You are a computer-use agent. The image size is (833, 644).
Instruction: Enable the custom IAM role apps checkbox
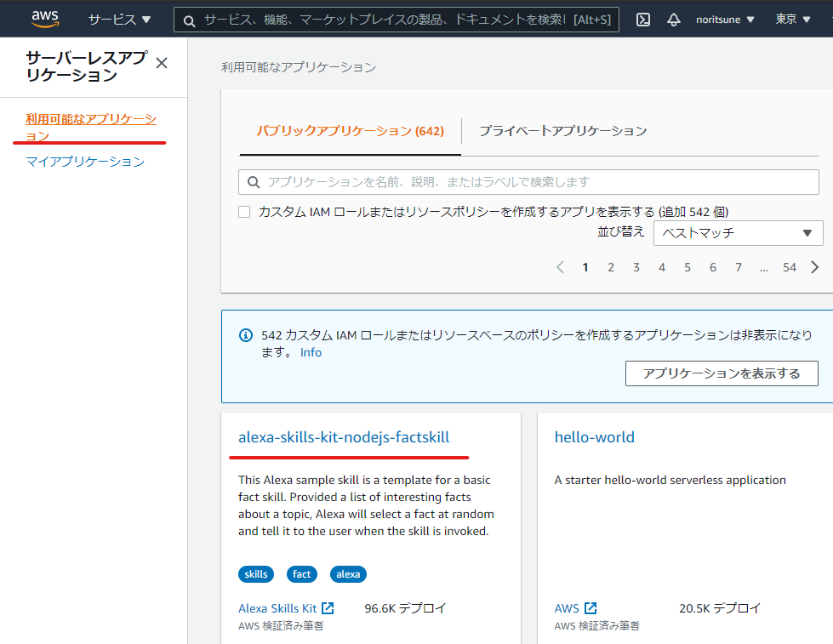tap(244, 212)
